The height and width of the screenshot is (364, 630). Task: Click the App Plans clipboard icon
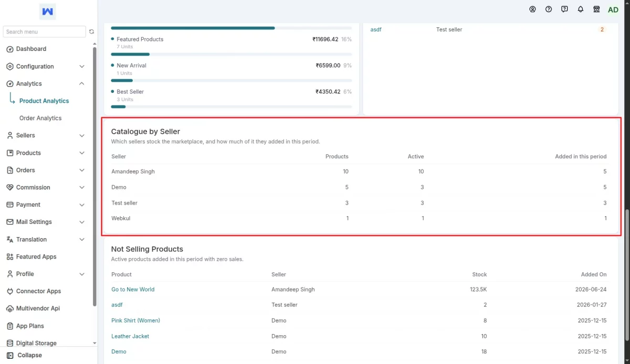tap(10, 326)
